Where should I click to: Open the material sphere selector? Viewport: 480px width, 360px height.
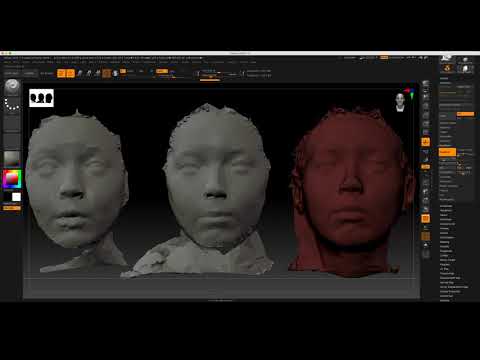coord(12,159)
